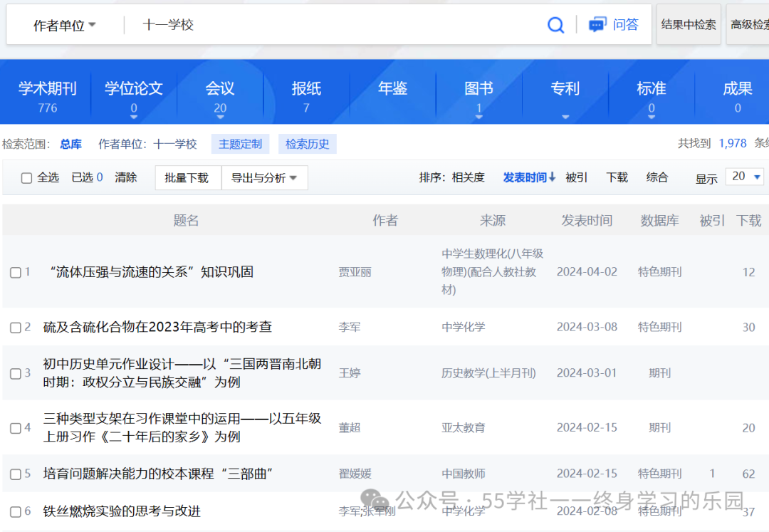Sort results by 相关度
This screenshot has height=532, width=769.
pos(468,177)
